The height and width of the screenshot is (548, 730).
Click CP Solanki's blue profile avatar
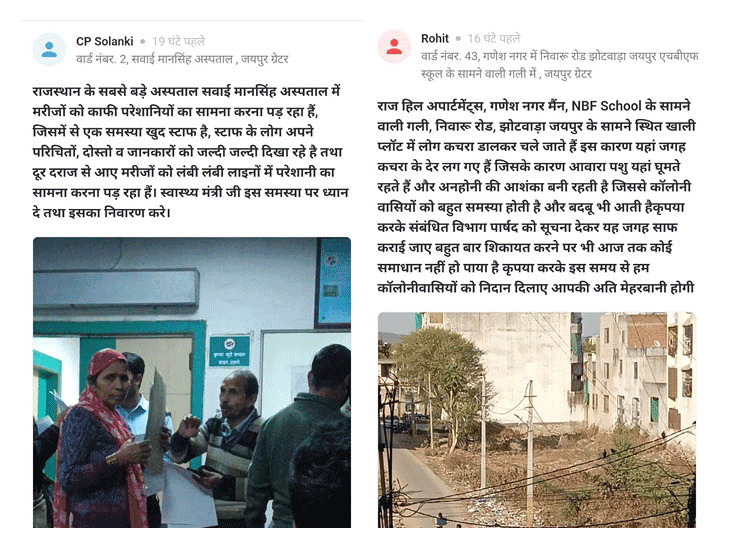pos(49,49)
